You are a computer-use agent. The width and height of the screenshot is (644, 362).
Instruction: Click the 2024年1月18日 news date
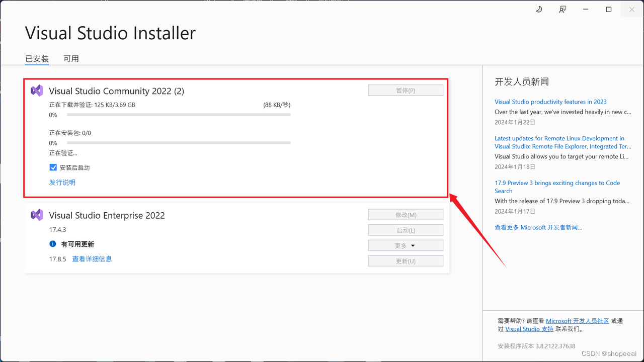515,166
